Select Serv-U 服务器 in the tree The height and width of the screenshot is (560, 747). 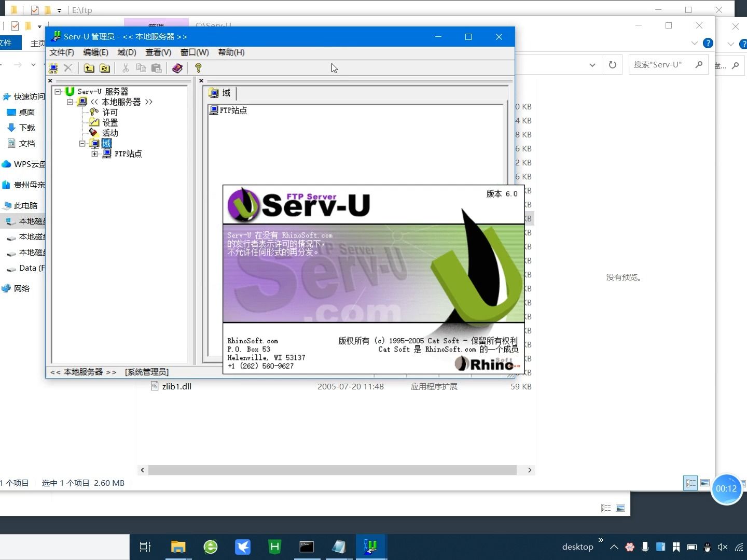pyautogui.click(x=103, y=91)
